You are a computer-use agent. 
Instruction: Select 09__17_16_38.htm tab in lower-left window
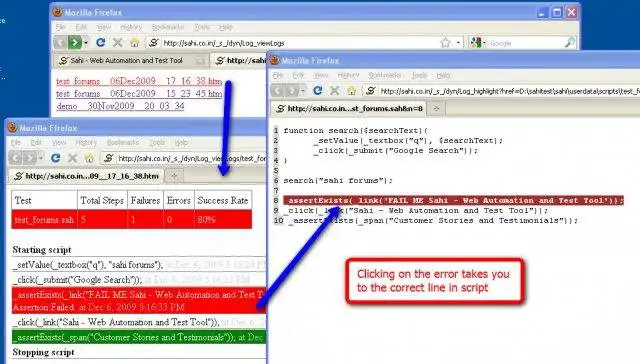(87, 176)
